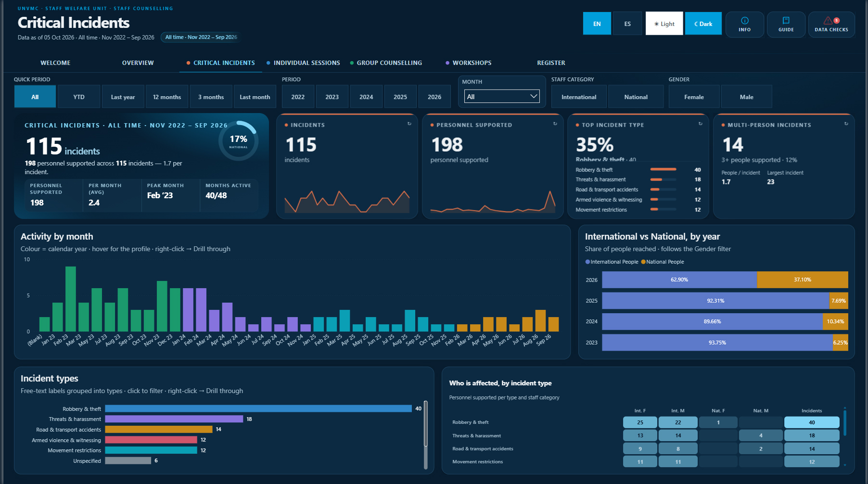Click the Robbery & theft bar showing 40
The height and width of the screenshot is (484, 868).
click(x=258, y=408)
